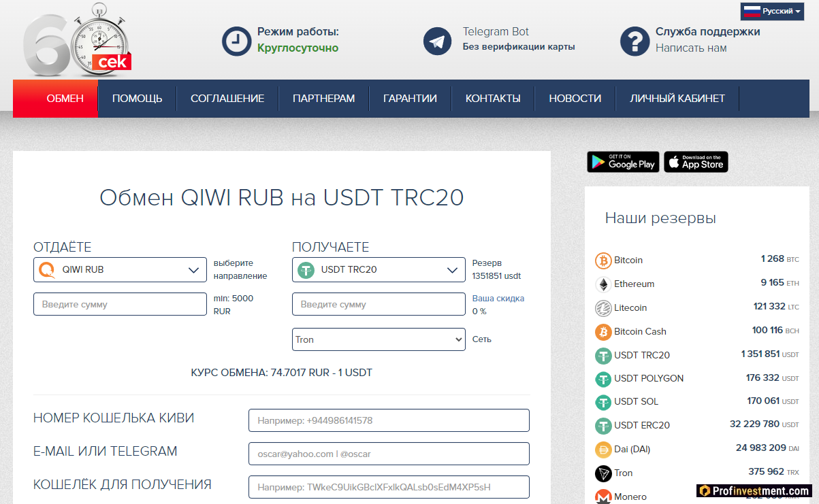Open the Tron network select box

[379, 339]
